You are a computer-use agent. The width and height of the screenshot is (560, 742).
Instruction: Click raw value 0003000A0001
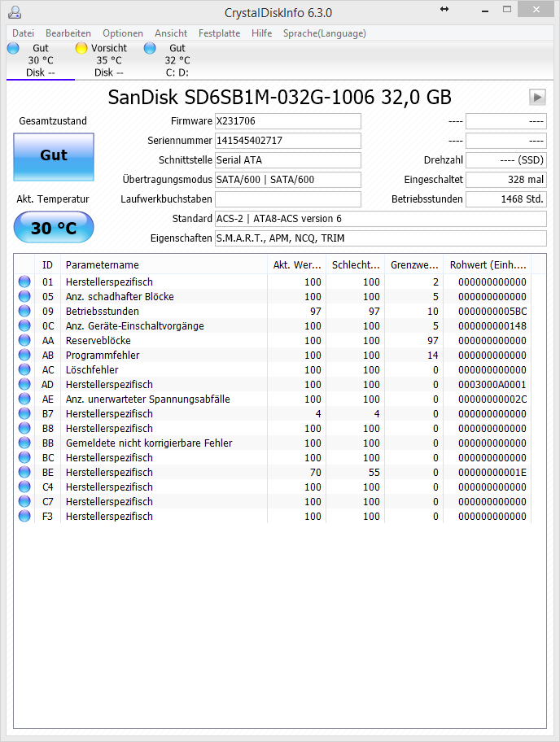492,384
